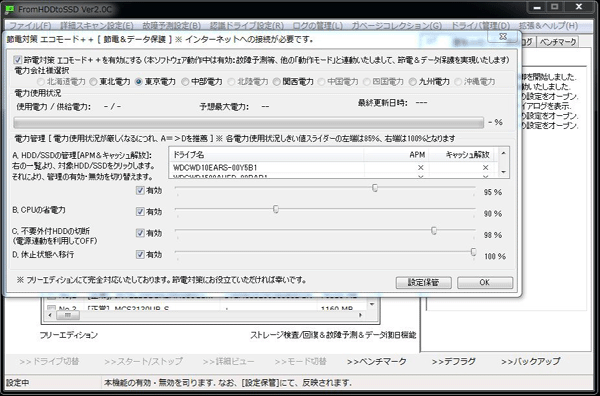Image resolution: width=600 pixels, height=396 pixels.
Task: Select 東京電力 radio button
Action: pyautogui.click(x=139, y=81)
